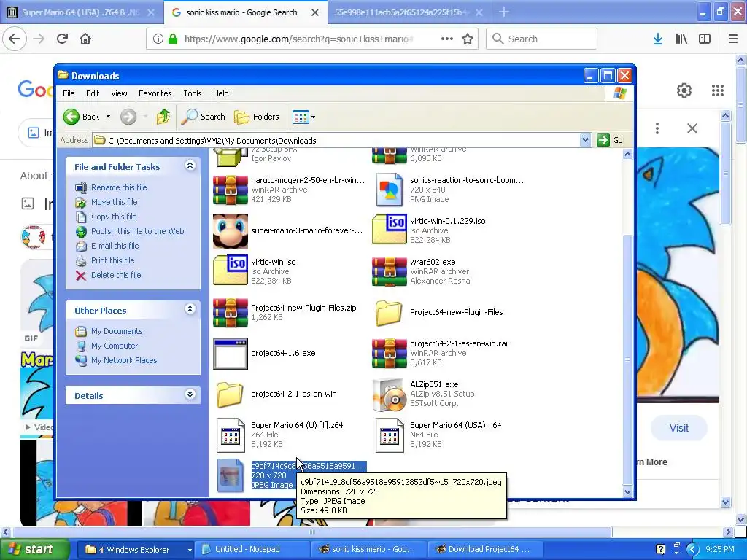Click the Go button beside address bar
This screenshot has width=747, height=560.
point(611,140)
